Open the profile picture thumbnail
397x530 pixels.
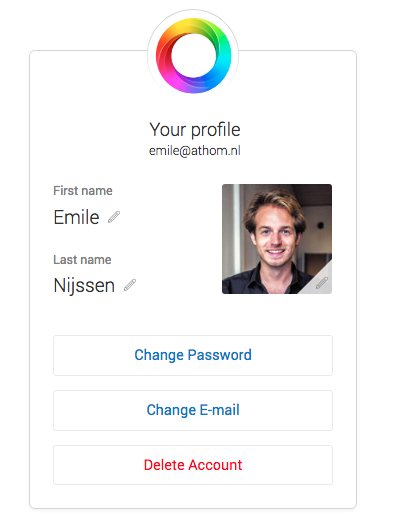click(277, 239)
